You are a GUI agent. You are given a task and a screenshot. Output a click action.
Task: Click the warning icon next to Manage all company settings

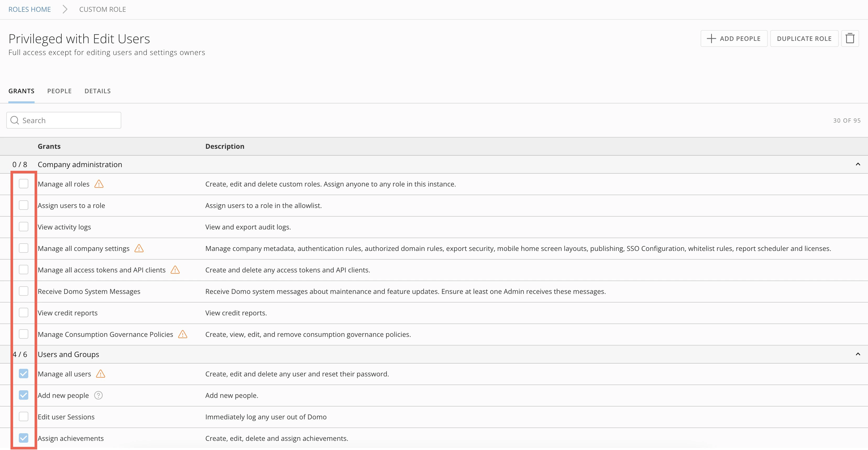coord(139,248)
